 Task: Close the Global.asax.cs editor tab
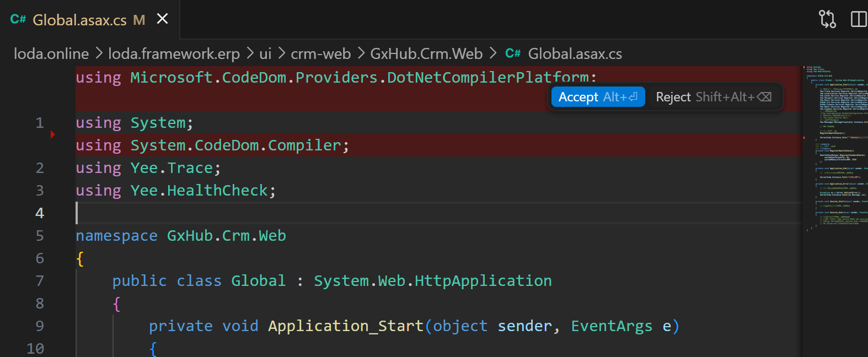tap(162, 19)
